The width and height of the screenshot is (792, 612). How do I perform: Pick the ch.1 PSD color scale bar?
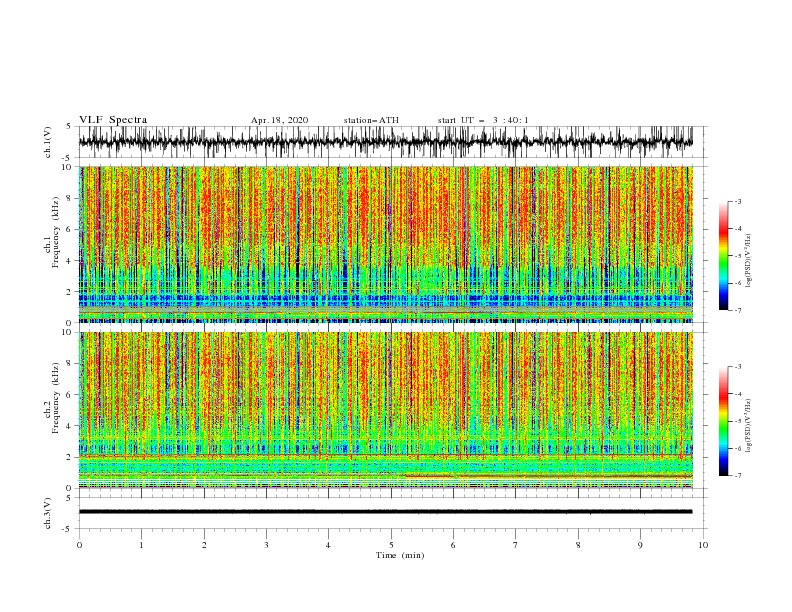point(723,256)
